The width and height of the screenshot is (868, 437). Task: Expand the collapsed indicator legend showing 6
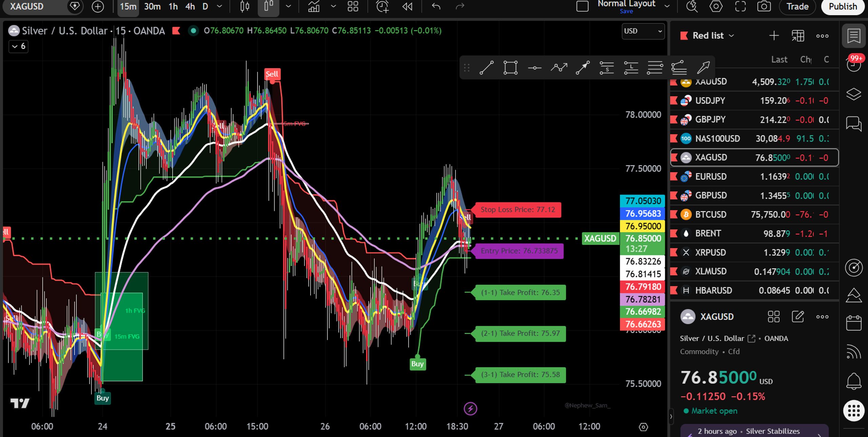click(x=18, y=46)
